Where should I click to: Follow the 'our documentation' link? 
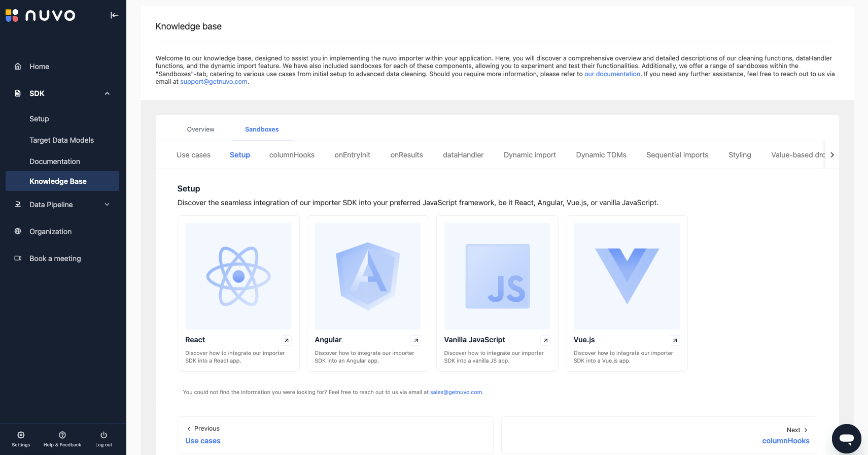coord(612,74)
